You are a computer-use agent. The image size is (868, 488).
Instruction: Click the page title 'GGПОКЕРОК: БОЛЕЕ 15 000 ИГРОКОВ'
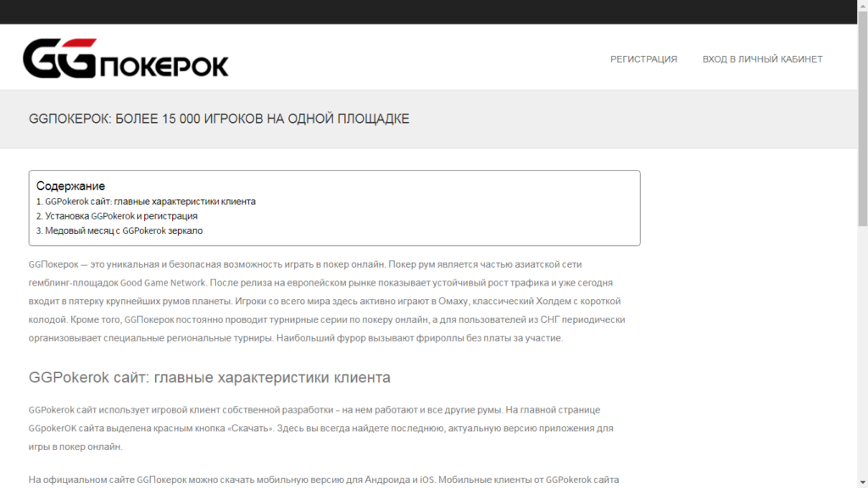(x=219, y=119)
